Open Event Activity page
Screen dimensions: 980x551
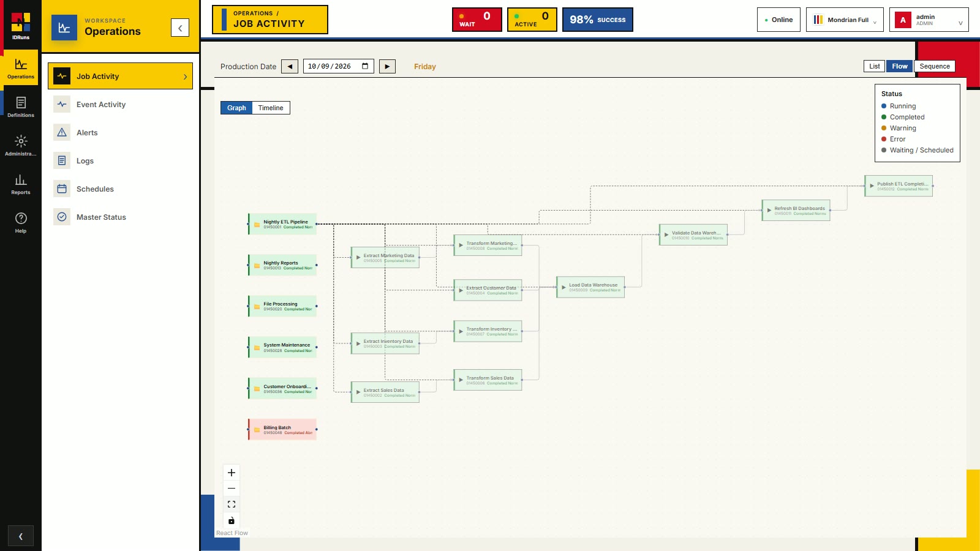coord(120,105)
